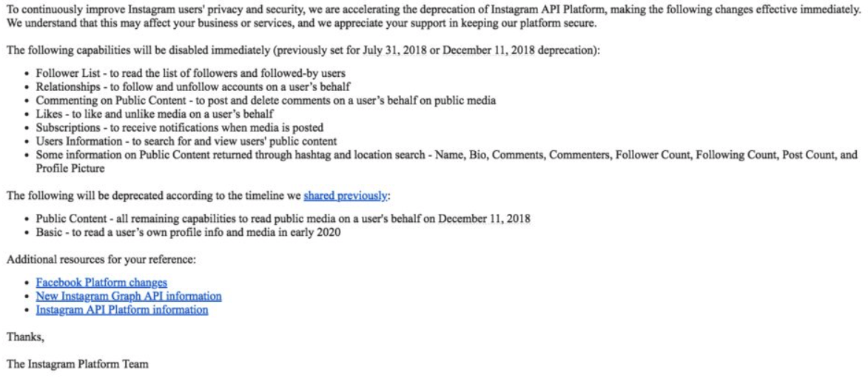Click 'Public Content - all remaining capabilities' line

coord(283,219)
